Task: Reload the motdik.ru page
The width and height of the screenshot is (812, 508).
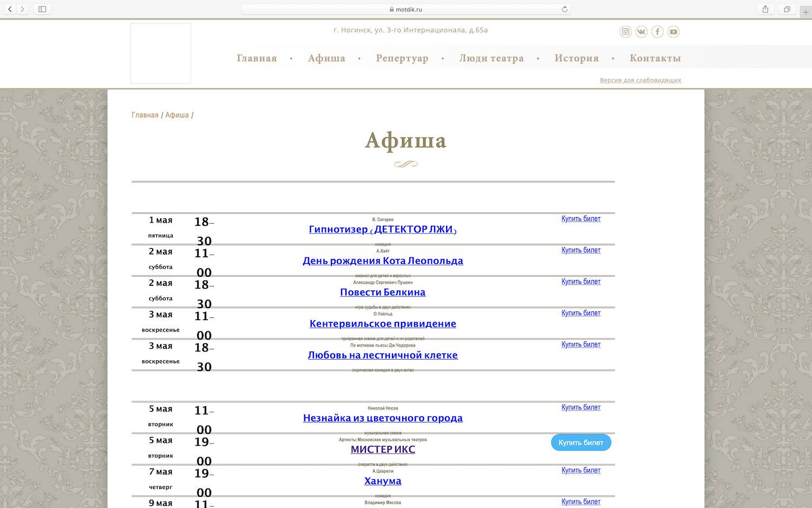Action: point(565,9)
